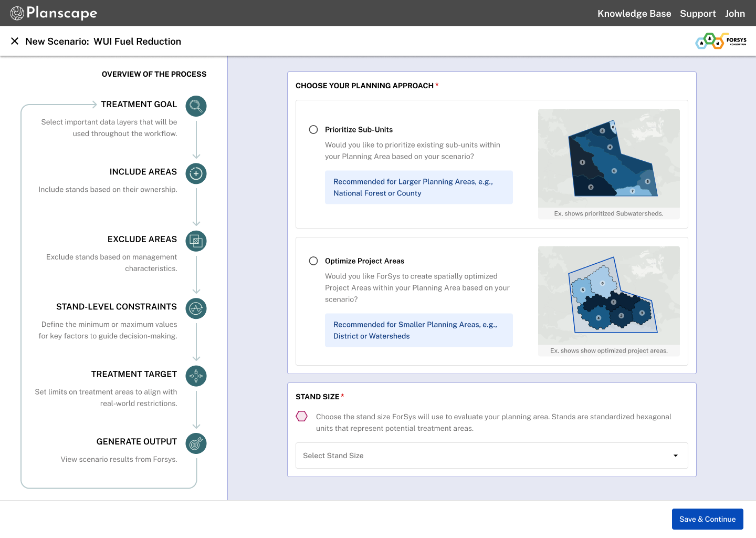Open the John user menu

click(735, 14)
